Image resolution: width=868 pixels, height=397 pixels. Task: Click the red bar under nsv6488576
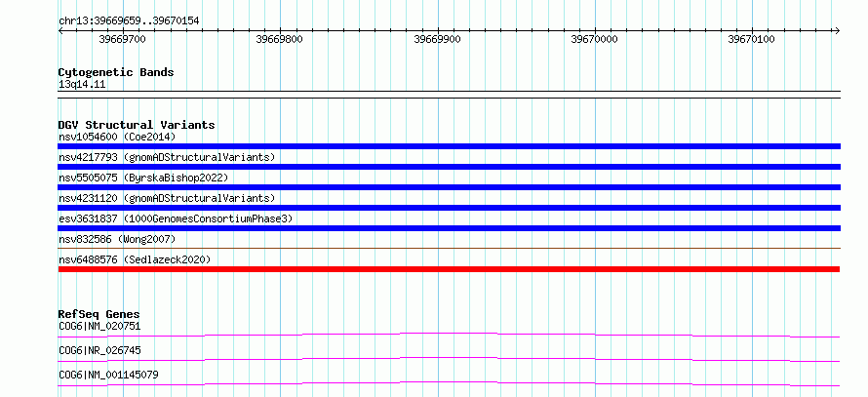click(449, 269)
